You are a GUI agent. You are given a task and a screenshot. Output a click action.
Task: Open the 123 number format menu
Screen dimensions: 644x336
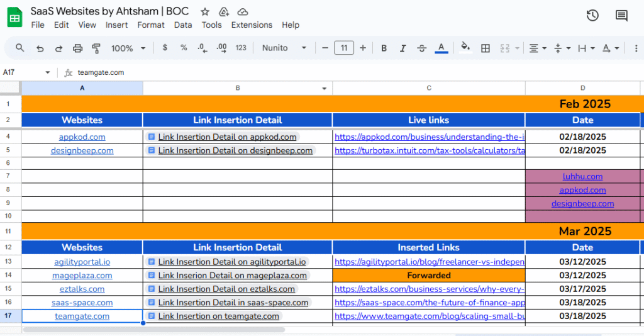pos(241,48)
